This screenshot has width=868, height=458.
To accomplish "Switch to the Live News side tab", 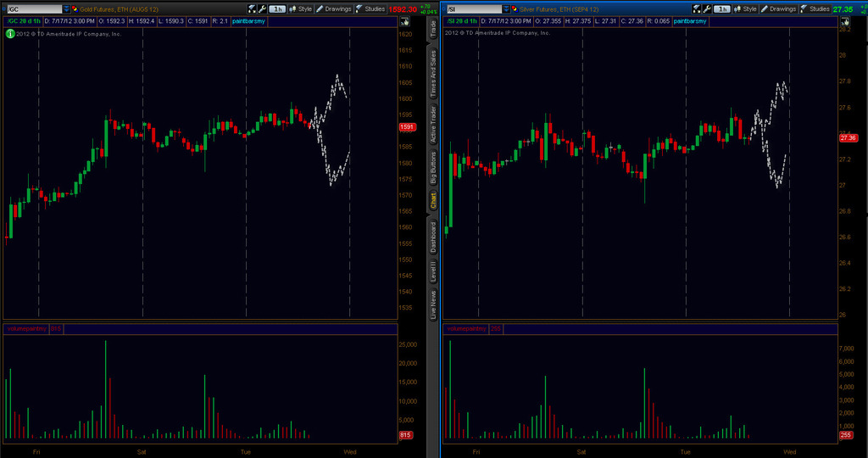I will coord(433,305).
